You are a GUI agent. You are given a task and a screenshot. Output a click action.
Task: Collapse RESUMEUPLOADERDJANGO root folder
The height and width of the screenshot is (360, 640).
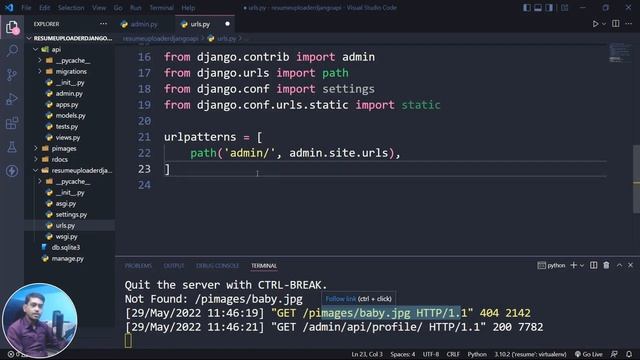coord(69,38)
